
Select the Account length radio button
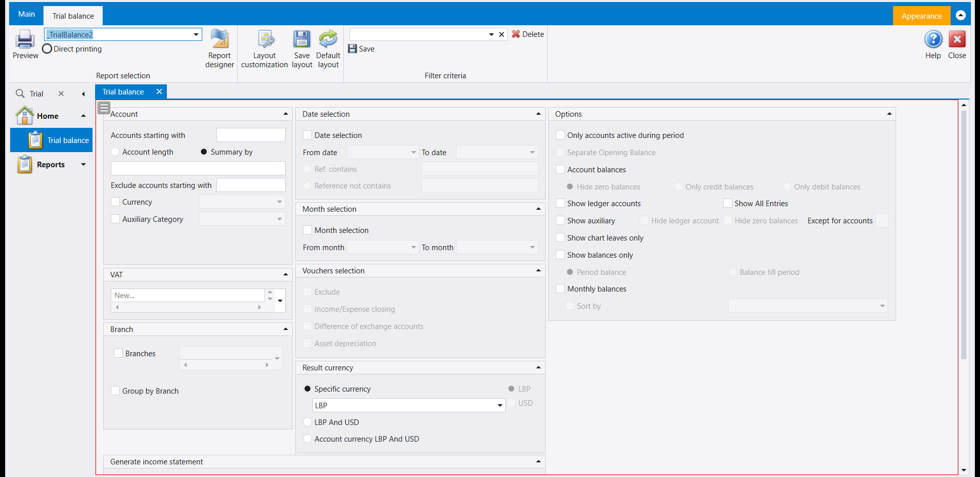[115, 152]
